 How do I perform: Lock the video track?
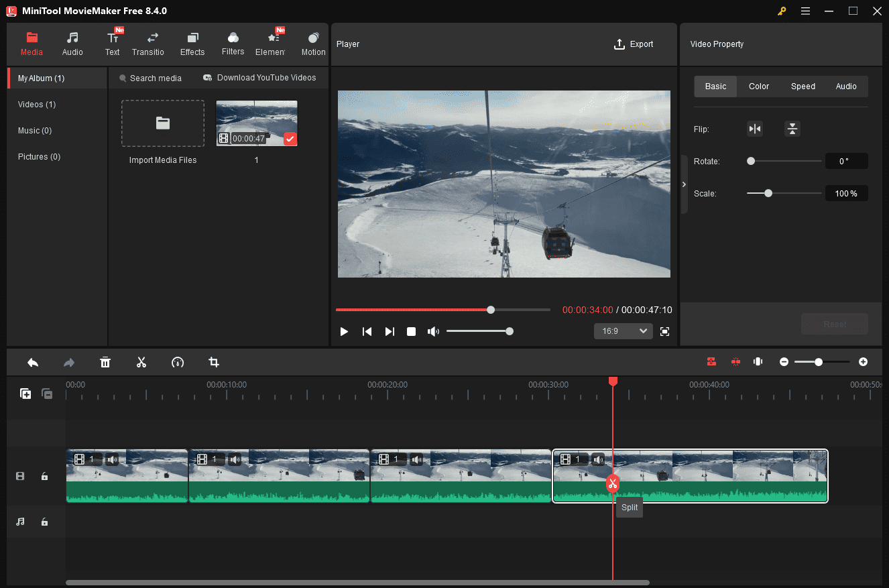[44, 476]
